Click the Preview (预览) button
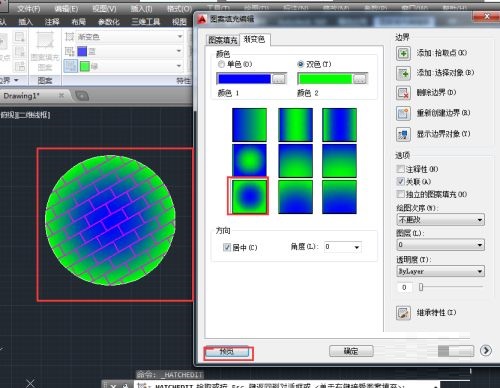The height and width of the screenshot is (388, 500). click(227, 352)
